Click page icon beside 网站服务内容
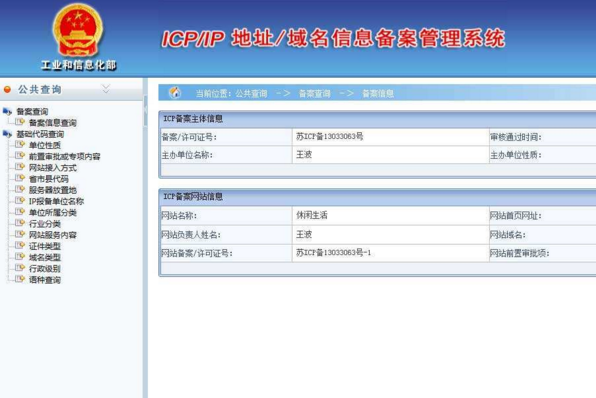 pos(20,234)
